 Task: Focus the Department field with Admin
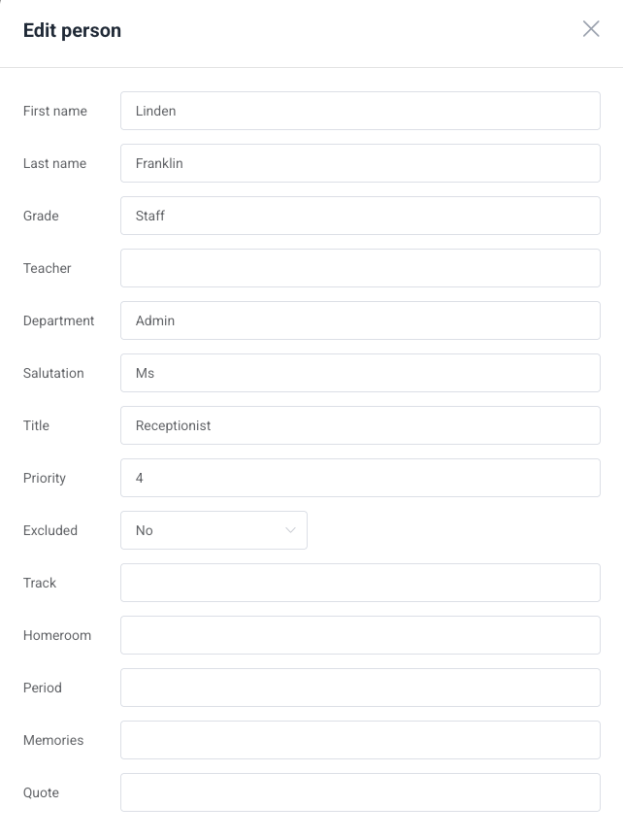pos(360,320)
